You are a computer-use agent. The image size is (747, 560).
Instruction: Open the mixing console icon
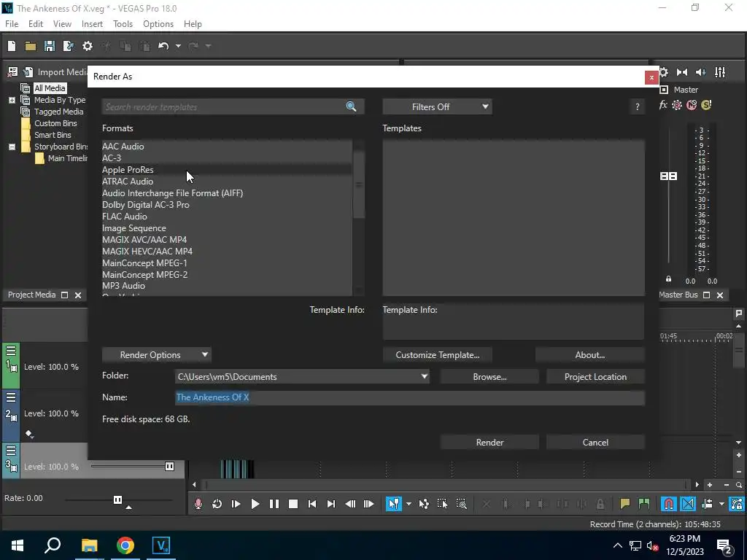(720, 72)
